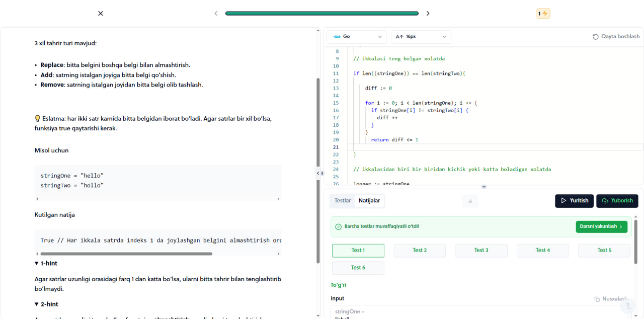Click the green 'To'g'ri' result label
The height and width of the screenshot is (319, 644).
338,285
